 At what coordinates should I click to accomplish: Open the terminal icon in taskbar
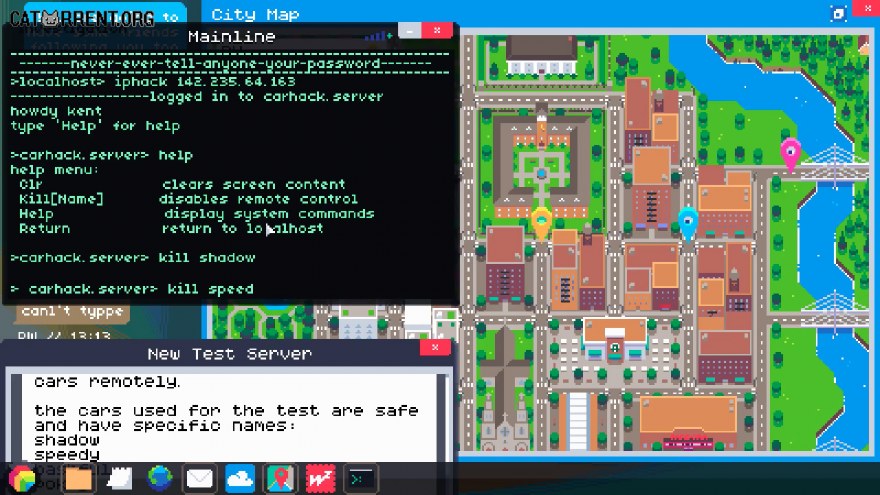[x=361, y=479]
